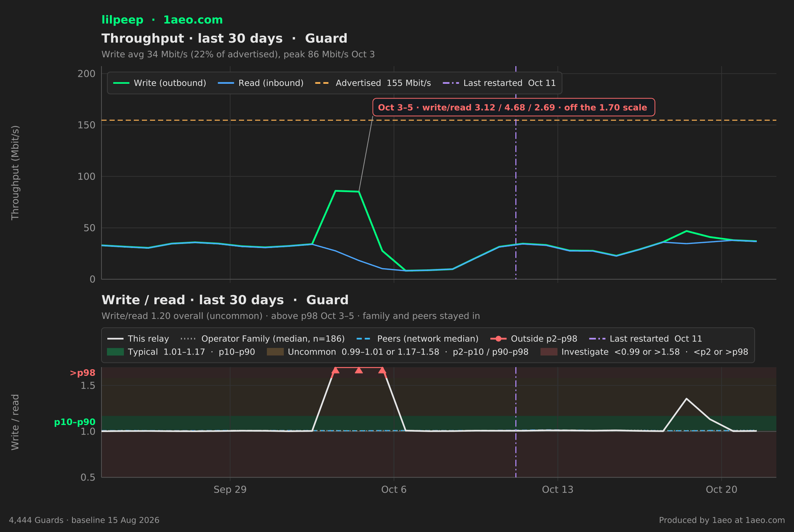Click the Oct 6 x-axis label
This screenshot has height=532, width=794.
point(394,489)
